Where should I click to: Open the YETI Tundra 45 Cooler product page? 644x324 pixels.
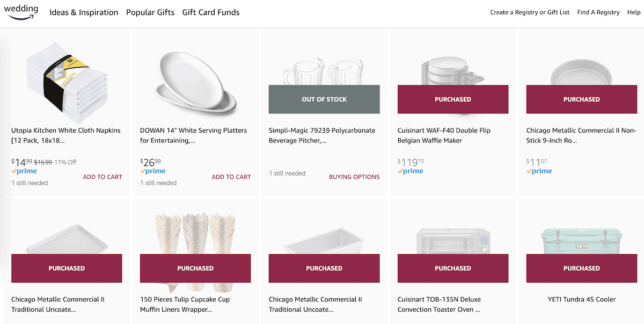click(x=582, y=299)
